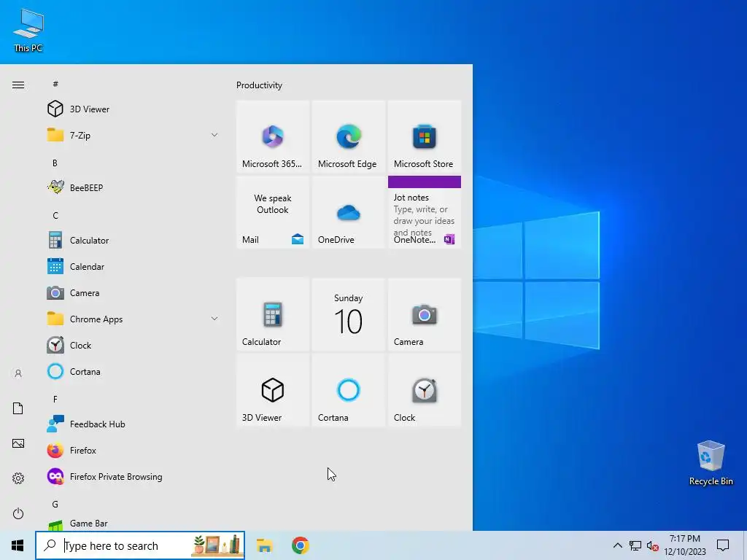Click the muted volume tray icon

(x=653, y=546)
